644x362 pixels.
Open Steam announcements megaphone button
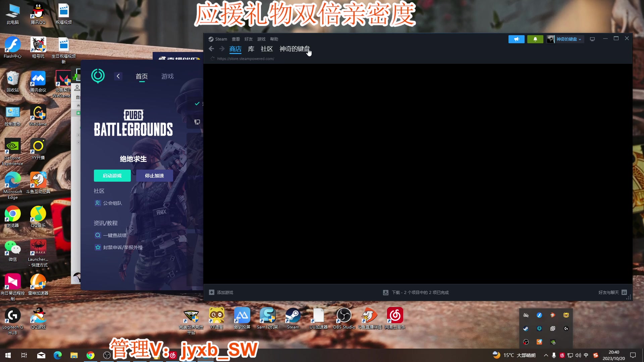coord(517,39)
